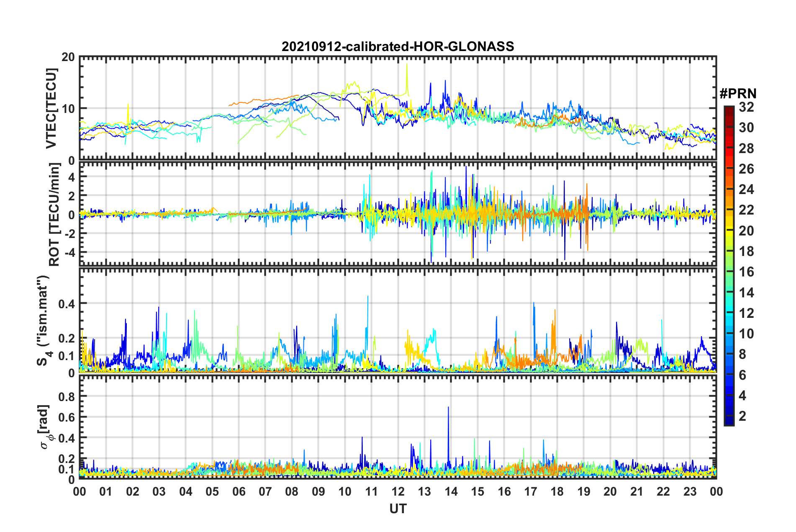
Task: Click hour tick "20" on UT axis
Action: pos(610,491)
